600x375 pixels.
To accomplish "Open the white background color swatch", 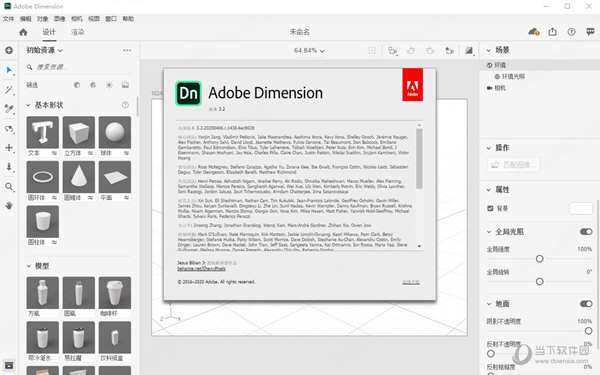I will point(580,209).
